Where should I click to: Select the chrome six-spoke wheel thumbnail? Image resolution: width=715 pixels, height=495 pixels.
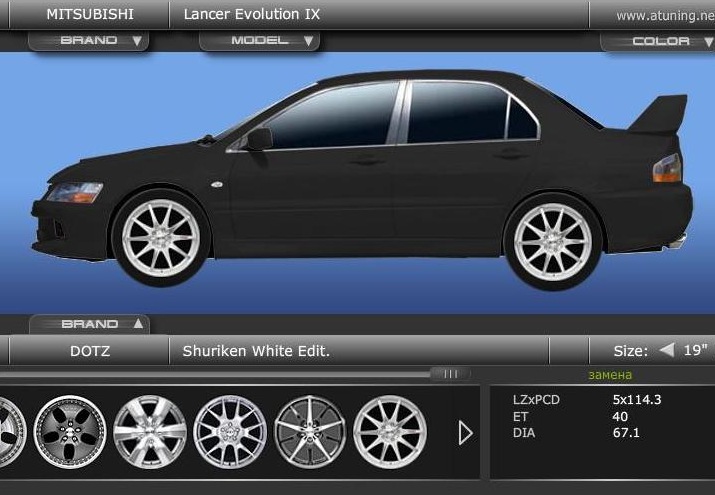coord(150,432)
